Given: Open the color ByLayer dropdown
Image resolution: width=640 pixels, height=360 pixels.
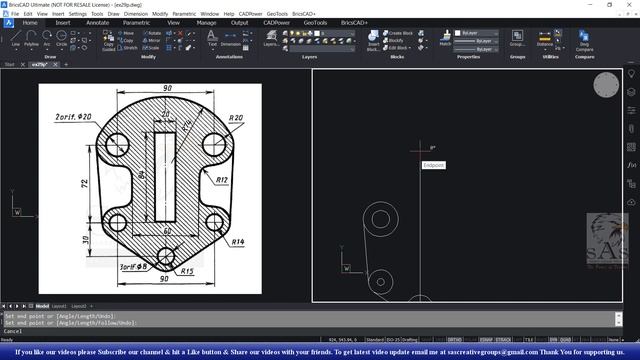Looking at the screenshot, I should [476, 33].
